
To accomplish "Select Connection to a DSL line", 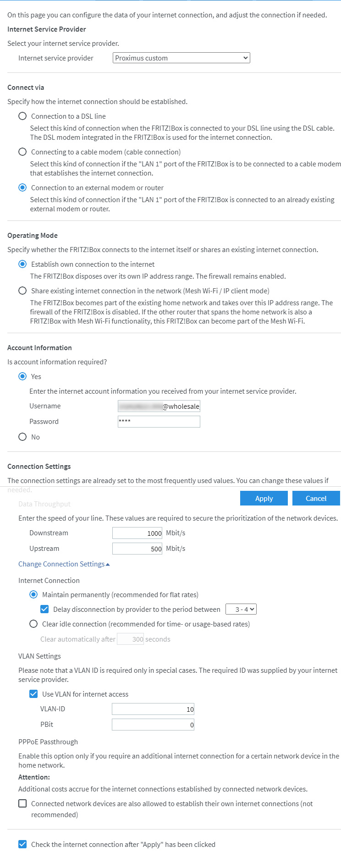I will coord(22,116).
